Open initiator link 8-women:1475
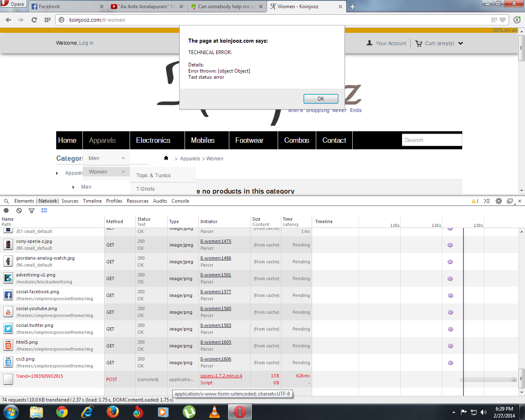 pyautogui.click(x=216, y=241)
